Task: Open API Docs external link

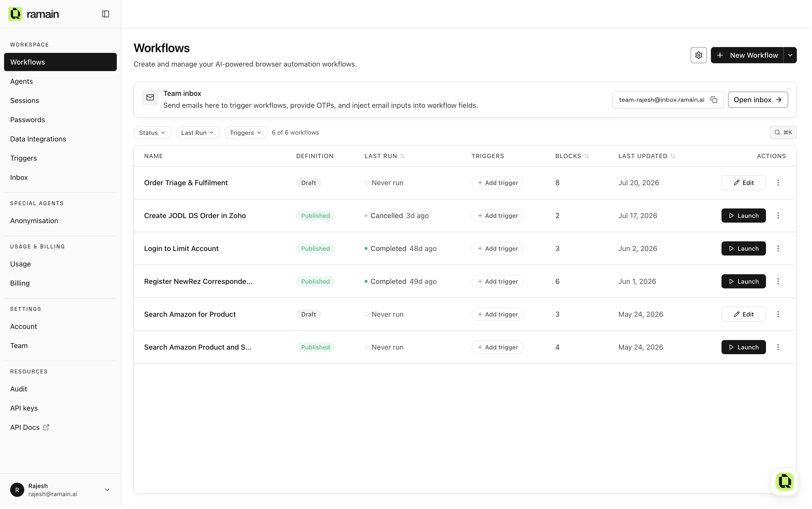Action: pyautogui.click(x=61, y=428)
